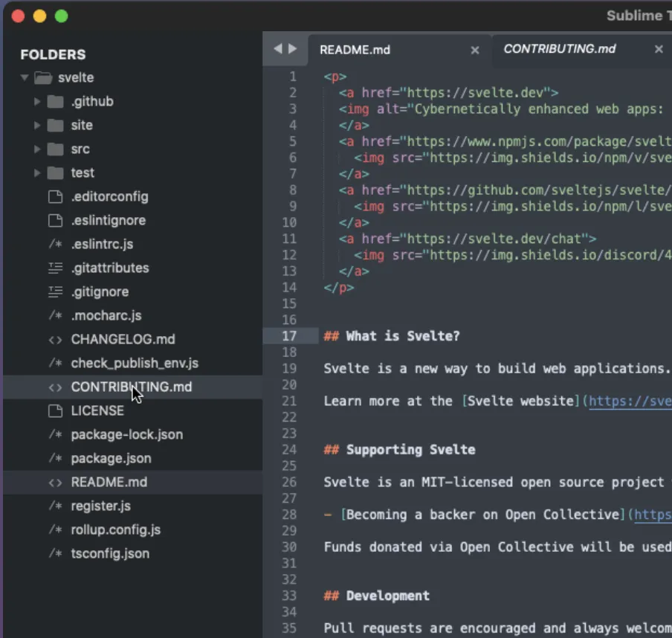Click the '## Development' heading
Viewport: 672px width, 638px height.
click(376, 596)
